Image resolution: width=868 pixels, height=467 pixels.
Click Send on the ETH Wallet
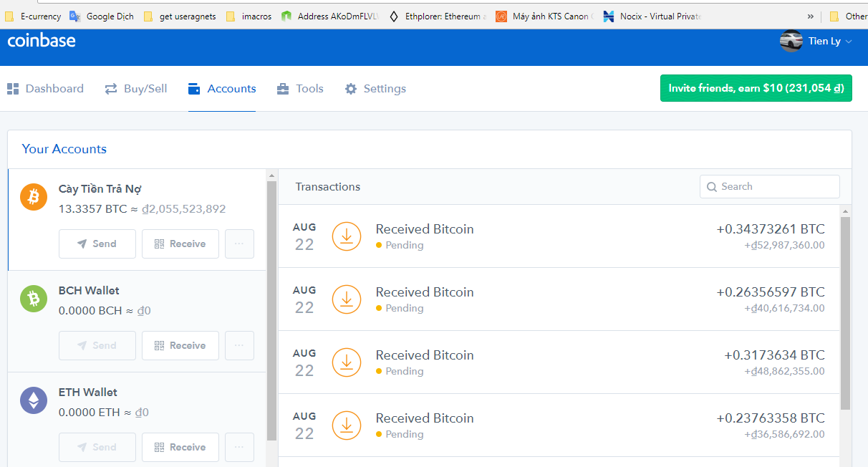(97, 448)
